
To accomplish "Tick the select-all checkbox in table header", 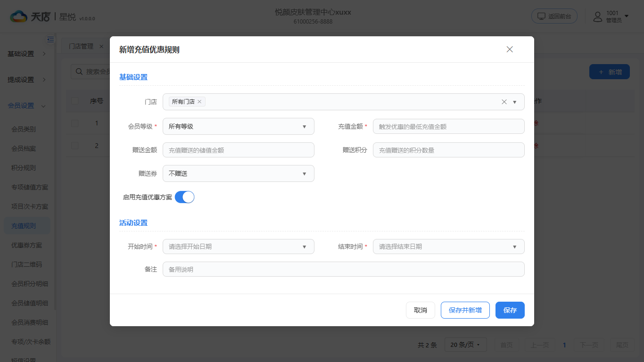I will [x=75, y=100].
